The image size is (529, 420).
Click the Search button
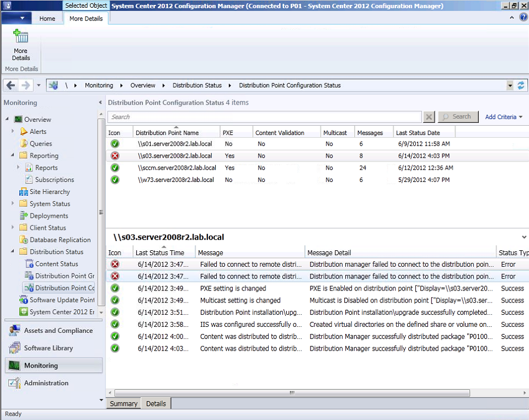458,117
